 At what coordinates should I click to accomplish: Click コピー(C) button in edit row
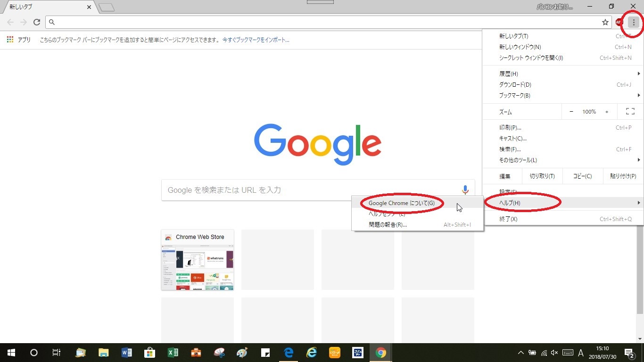pyautogui.click(x=582, y=176)
